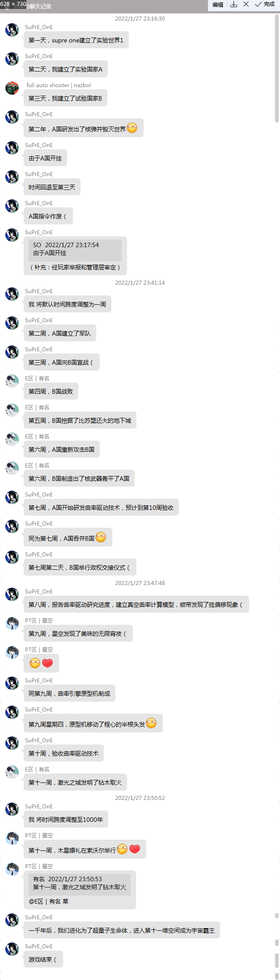This screenshot has width=280, height=980.
Task: Open the quoted 'SO 2022/1/27 23:17:54' reply block
Action: point(75,249)
